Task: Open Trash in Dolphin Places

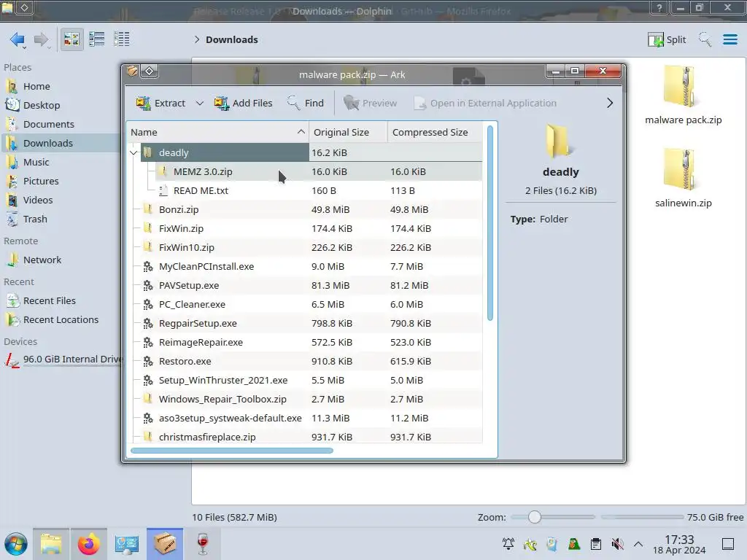Action: pyautogui.click(x=60, y=219)
